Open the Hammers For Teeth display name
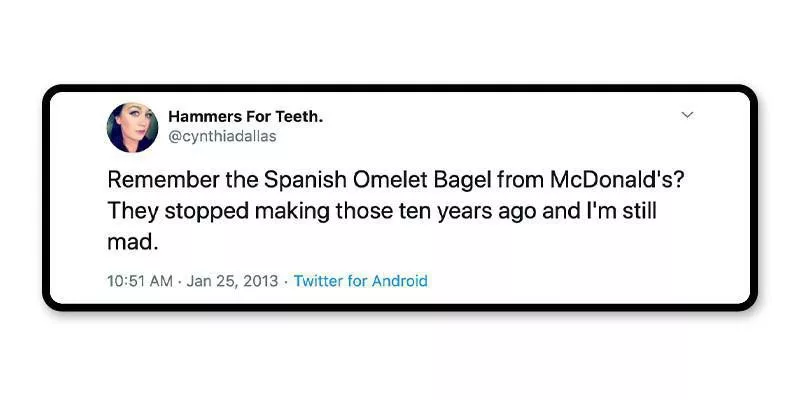The image size is (800, 400). [245, 117]
